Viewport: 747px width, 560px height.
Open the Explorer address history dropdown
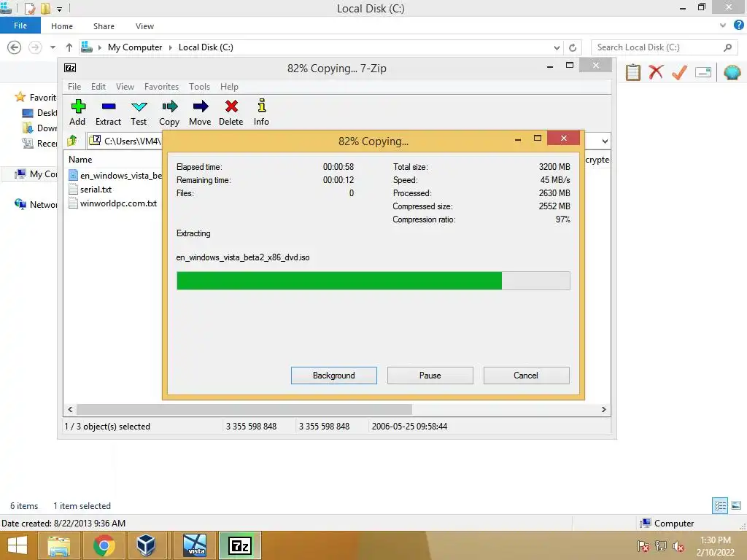tap(557, 47)
